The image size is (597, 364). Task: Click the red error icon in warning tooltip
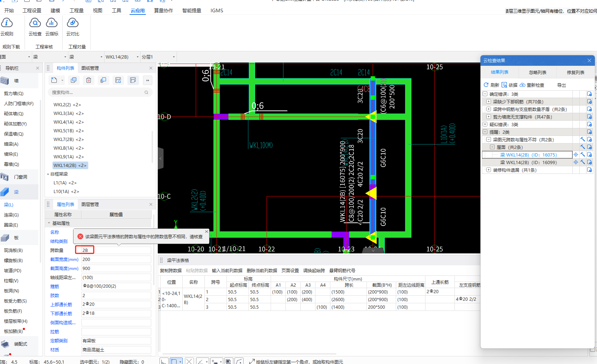click(x=80, y=236)
